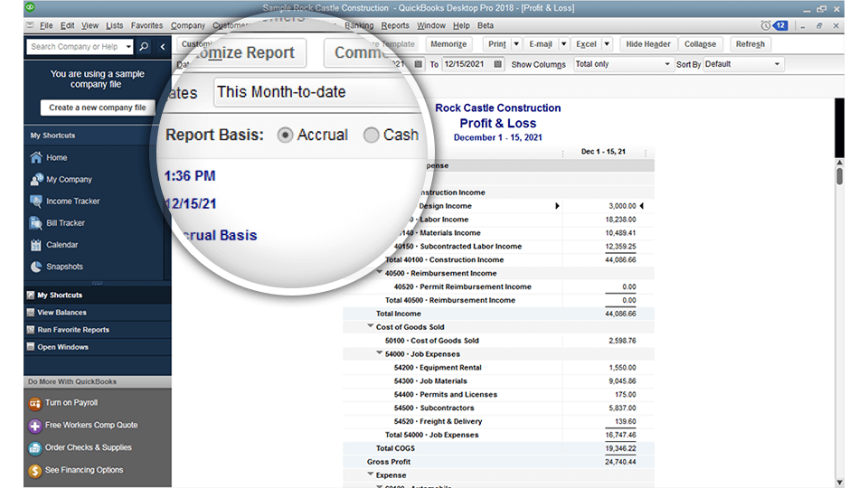Click the Refresh button
Viewport: 868px width, 488px height.
(750, 44)
